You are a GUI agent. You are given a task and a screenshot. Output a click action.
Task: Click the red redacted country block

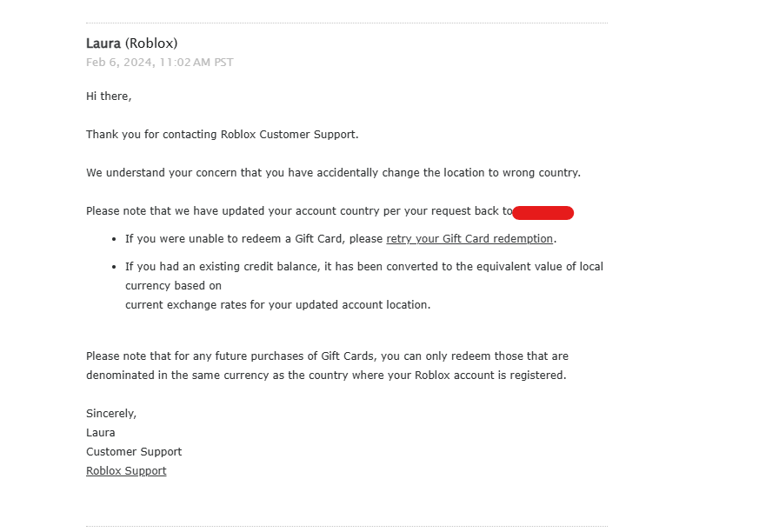click(543, 212)
